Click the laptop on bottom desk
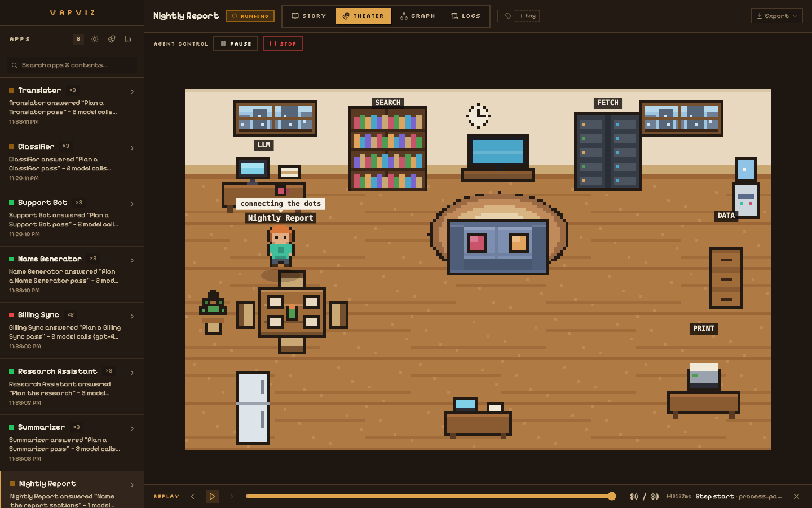Screen dimensions: 812x508 click(465, 404)
